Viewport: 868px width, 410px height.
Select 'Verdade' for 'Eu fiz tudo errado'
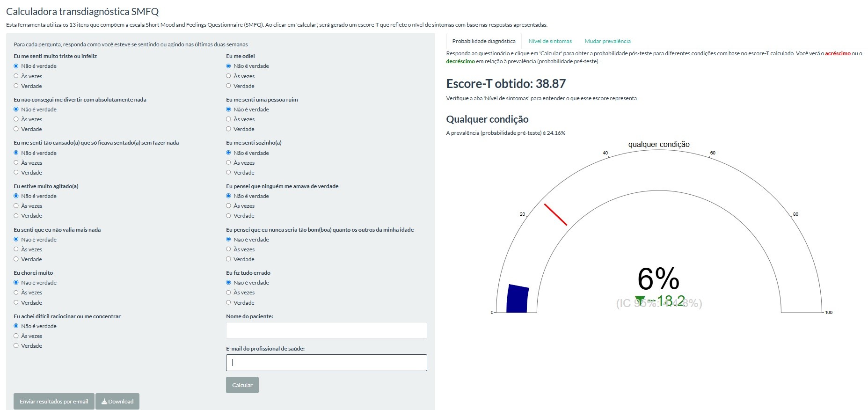229,302
